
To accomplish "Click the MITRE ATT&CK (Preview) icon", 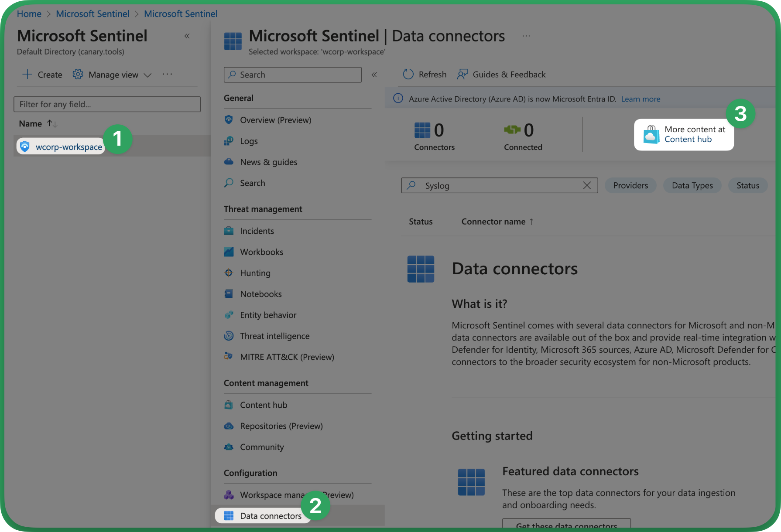I will tap(229, 357).
